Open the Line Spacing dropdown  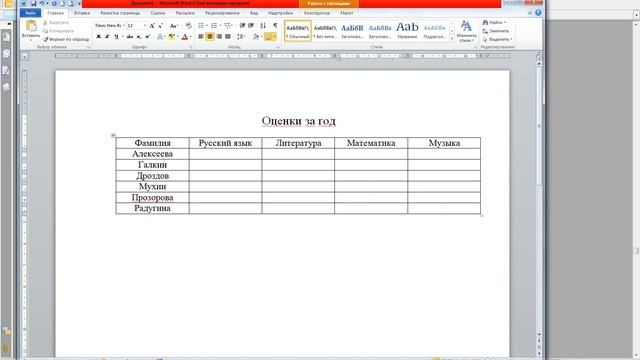click(241, 37)
